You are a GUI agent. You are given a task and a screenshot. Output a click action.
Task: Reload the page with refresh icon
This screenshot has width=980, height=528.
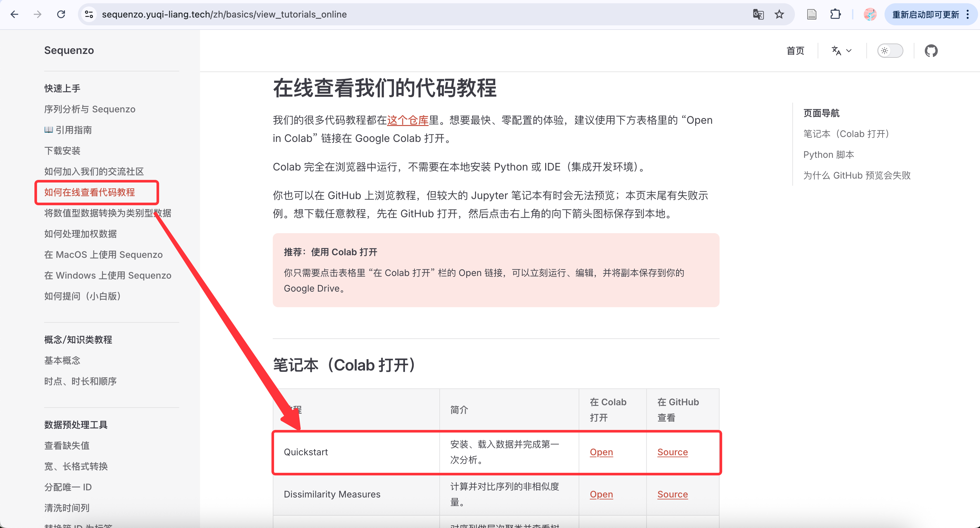[x=61, y=15]
